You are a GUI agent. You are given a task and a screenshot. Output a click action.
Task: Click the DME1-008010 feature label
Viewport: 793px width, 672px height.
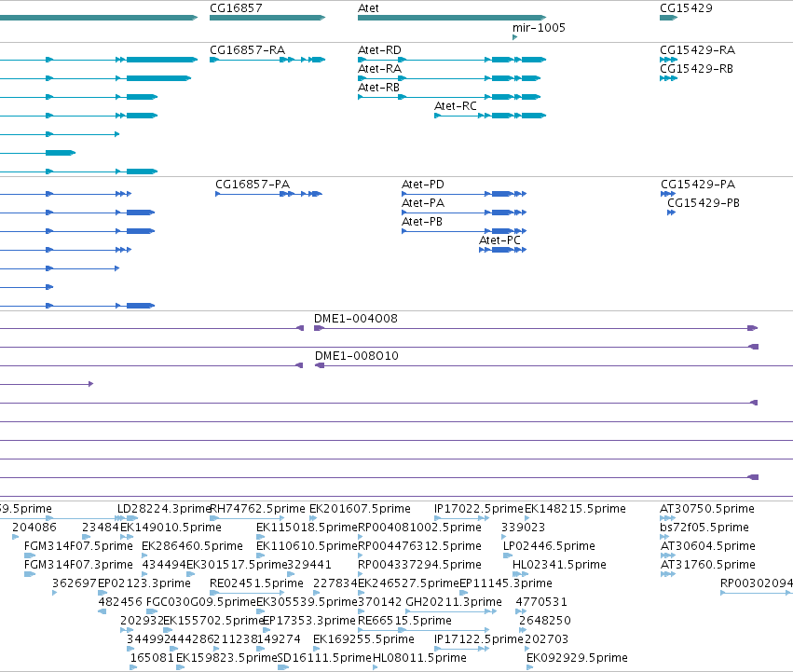click(357, 356)
